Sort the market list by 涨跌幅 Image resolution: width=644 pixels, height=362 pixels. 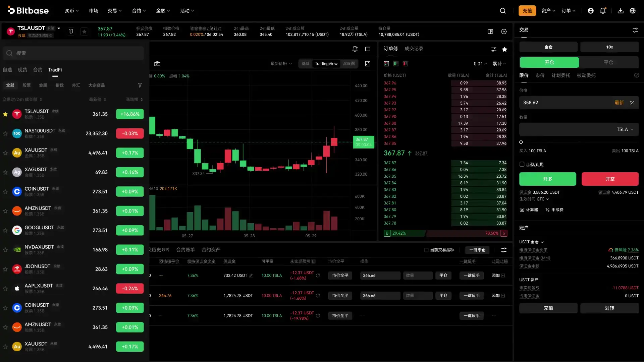134,100
